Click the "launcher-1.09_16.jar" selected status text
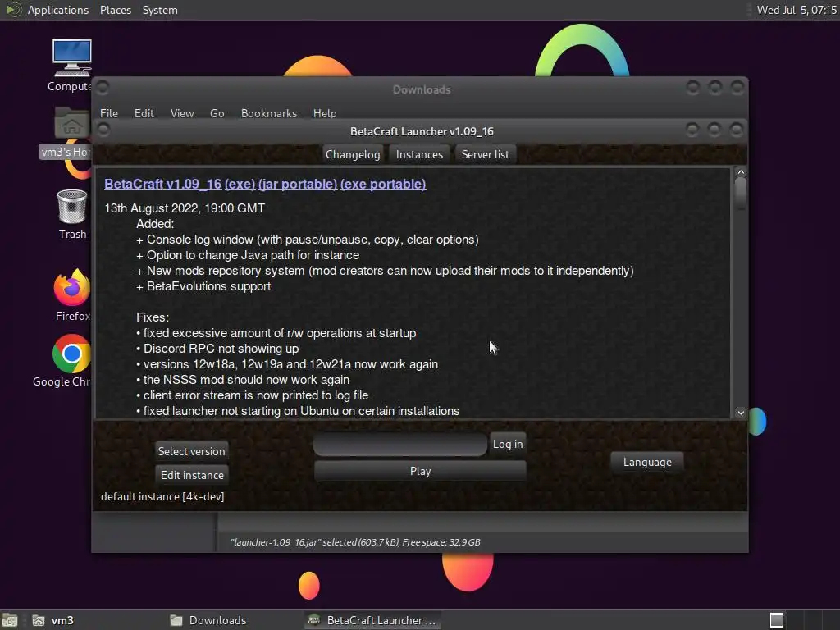840x630 pixels. coord(355,542)
